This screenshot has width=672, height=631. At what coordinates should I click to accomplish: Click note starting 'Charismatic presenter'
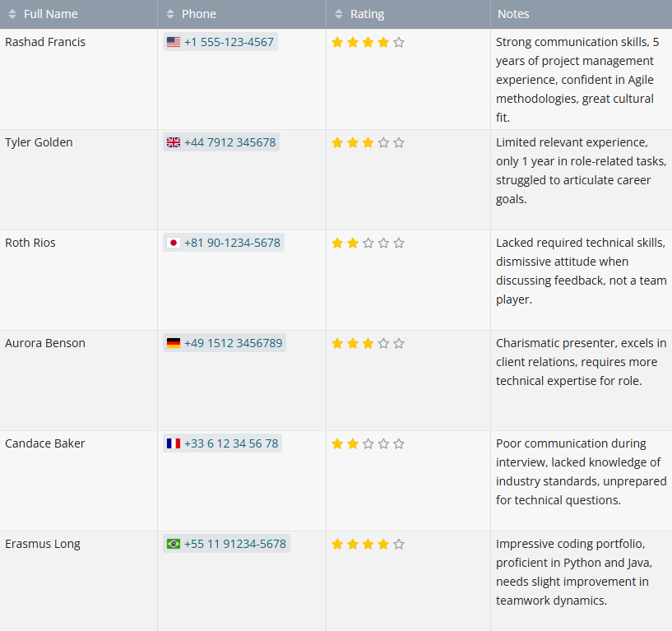582,362
